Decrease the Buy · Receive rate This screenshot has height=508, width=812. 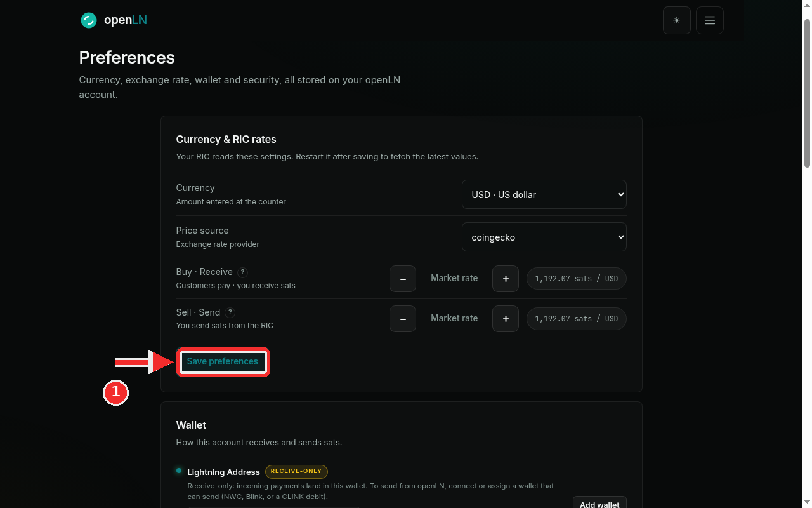click(x=403, y=279)
